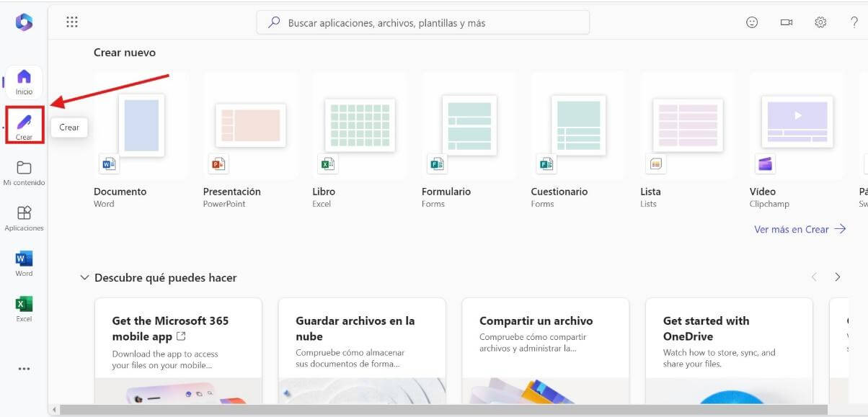Open Aplicaciones in the sidebar

tap(24, 219)
